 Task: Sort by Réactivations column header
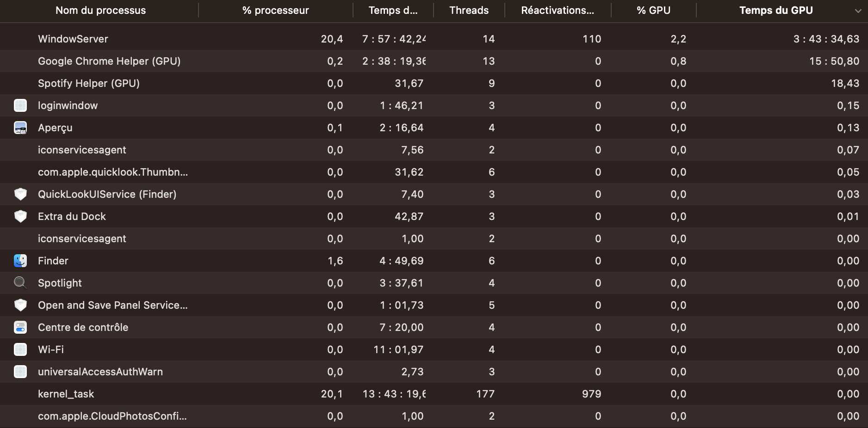(x=557, y=10)
